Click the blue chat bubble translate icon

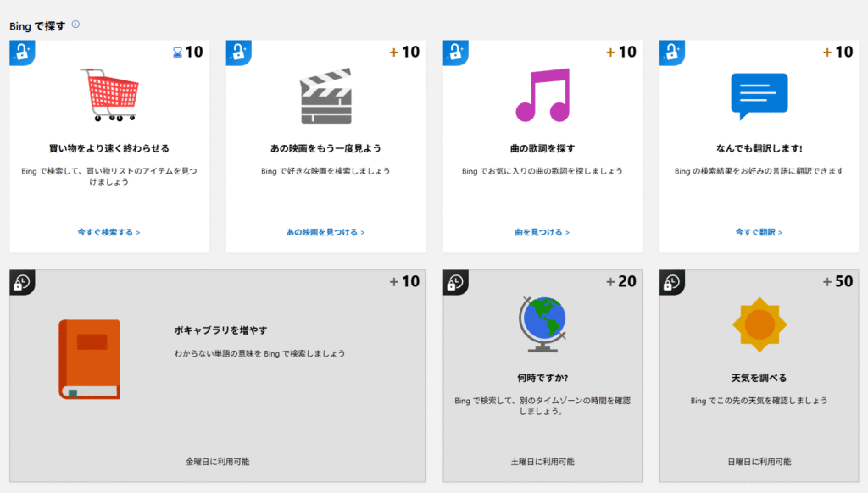pos(759,97)
